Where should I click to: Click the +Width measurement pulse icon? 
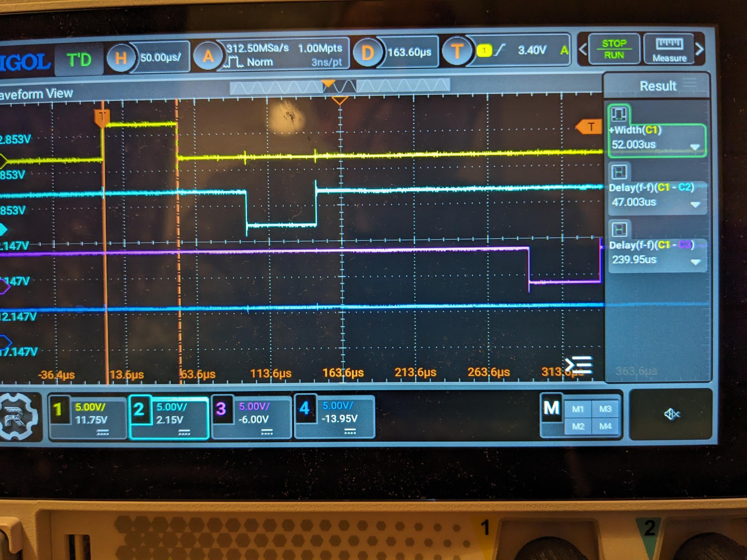pos(618,114)
